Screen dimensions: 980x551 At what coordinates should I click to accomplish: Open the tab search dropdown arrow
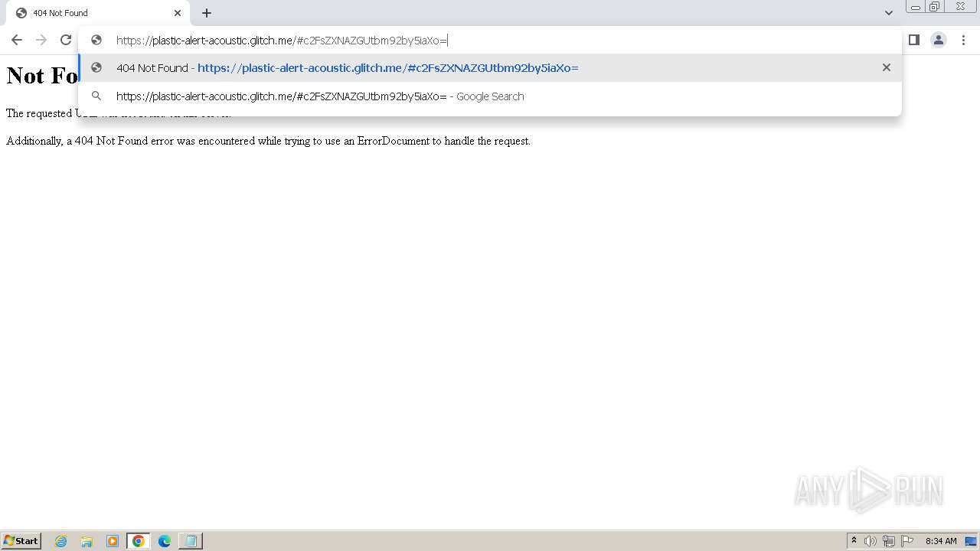888,13
